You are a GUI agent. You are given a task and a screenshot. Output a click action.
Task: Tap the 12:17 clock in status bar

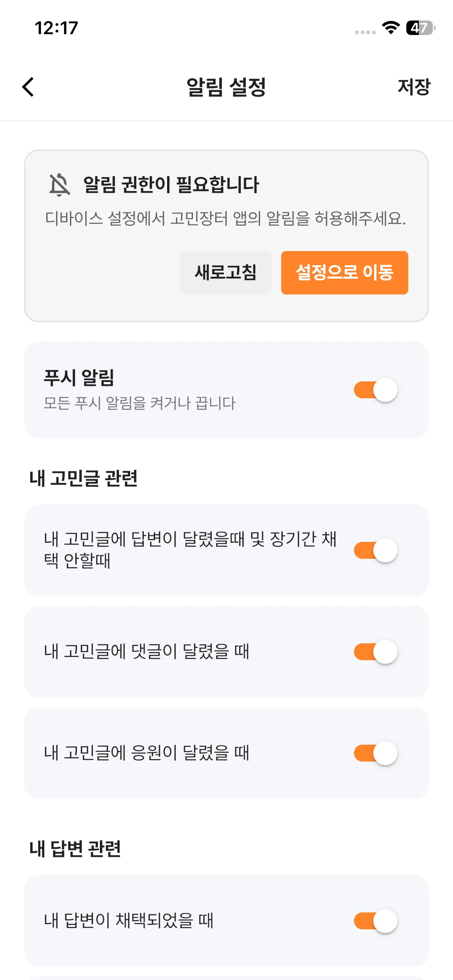click(56, 28)
